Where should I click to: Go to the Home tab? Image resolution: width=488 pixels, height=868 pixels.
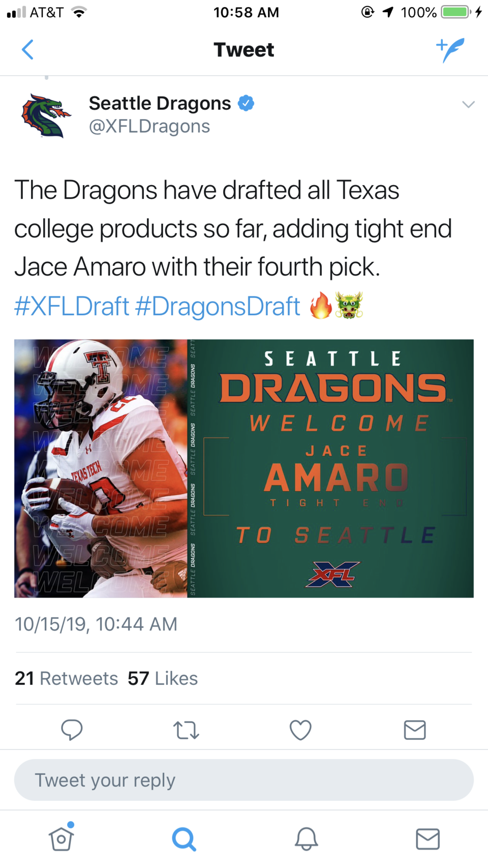coord(61,839)
